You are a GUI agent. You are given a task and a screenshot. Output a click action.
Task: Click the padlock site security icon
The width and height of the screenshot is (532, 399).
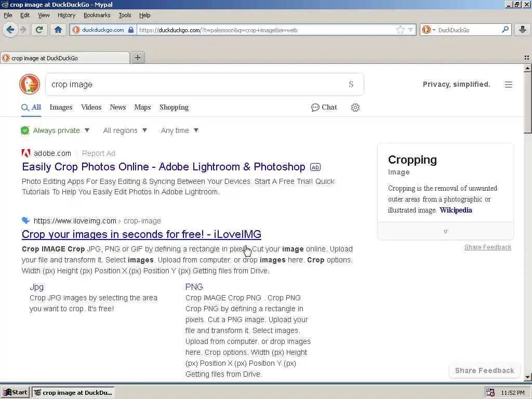pyautogui.click(x=131, y=30)
